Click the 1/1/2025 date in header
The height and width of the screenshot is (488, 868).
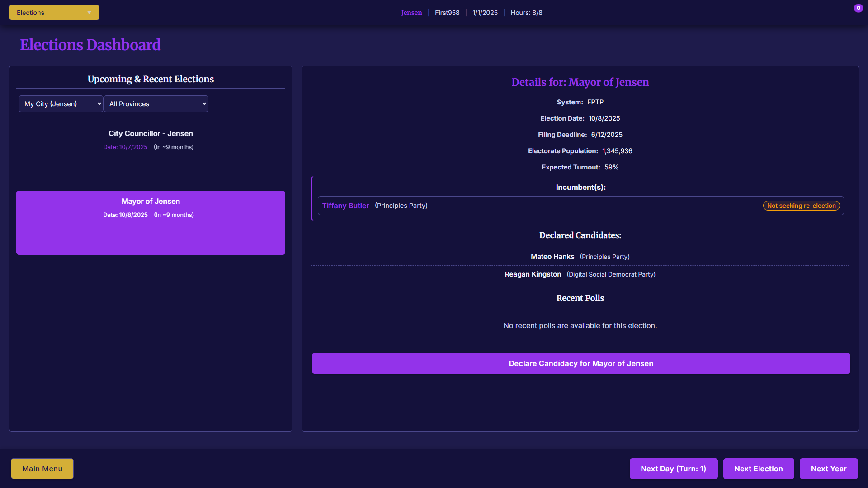pos(485,13)
